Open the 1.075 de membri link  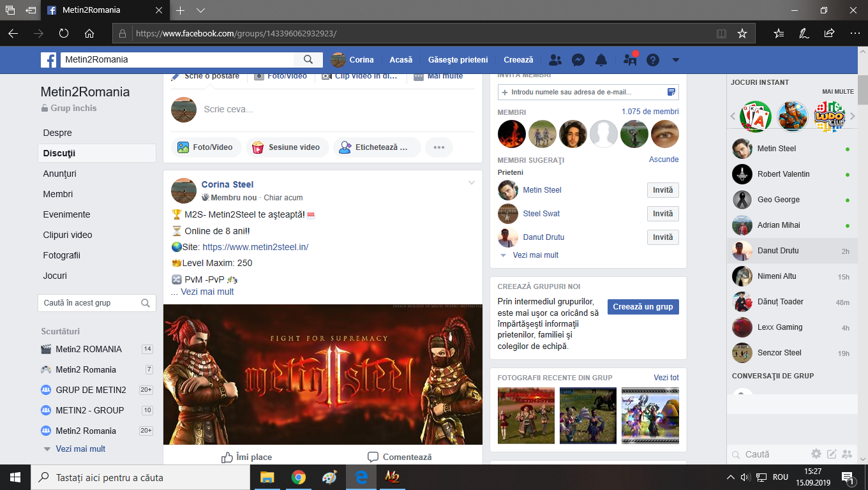pyautogui.click(x=650, y=112)
